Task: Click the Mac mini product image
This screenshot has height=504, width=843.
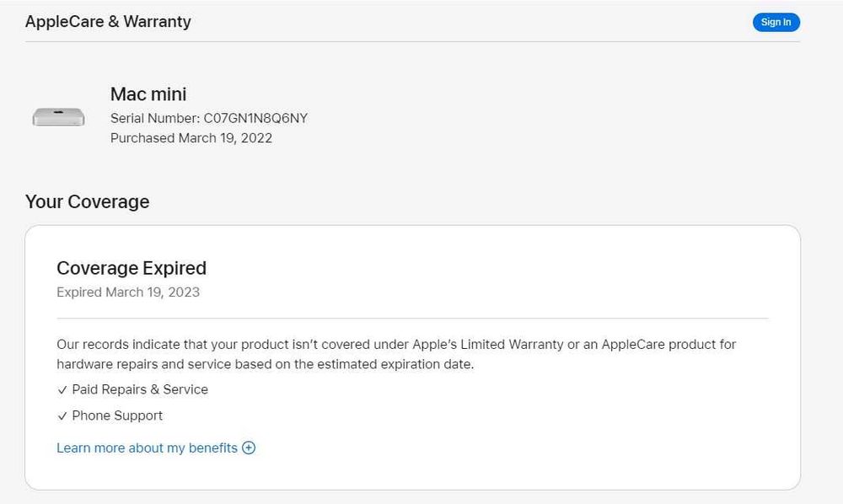Action: pos(58,116)
